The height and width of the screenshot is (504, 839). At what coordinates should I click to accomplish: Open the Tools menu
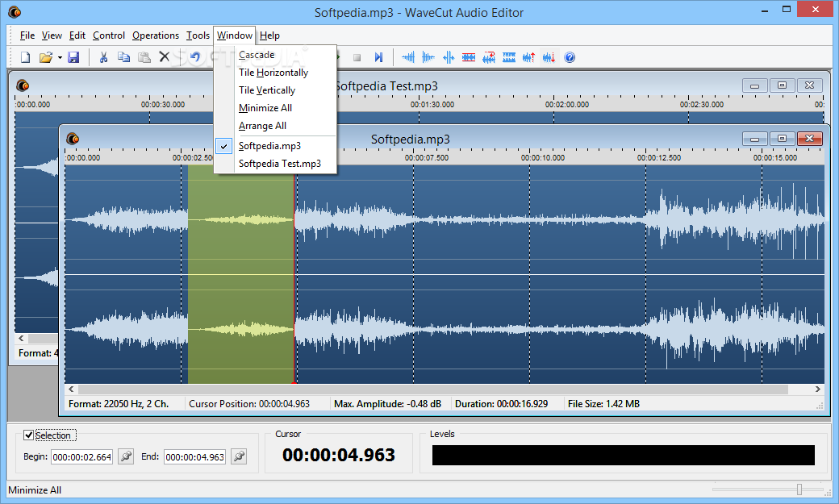pos(198,35)
